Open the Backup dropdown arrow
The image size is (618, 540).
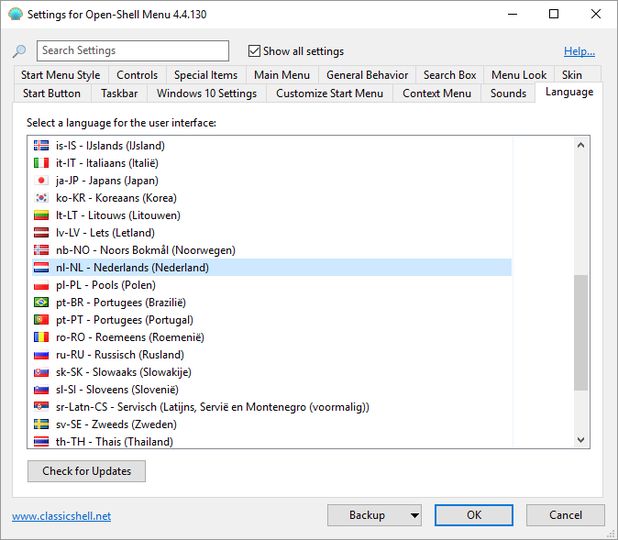pos(414,515)
